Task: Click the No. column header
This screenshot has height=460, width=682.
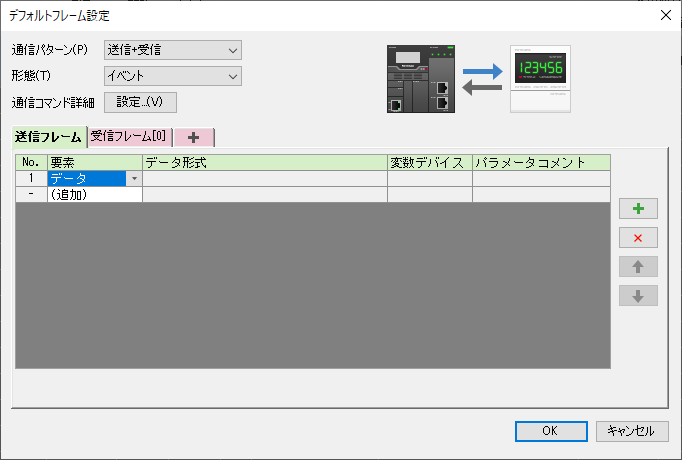Action: [31, 162]
